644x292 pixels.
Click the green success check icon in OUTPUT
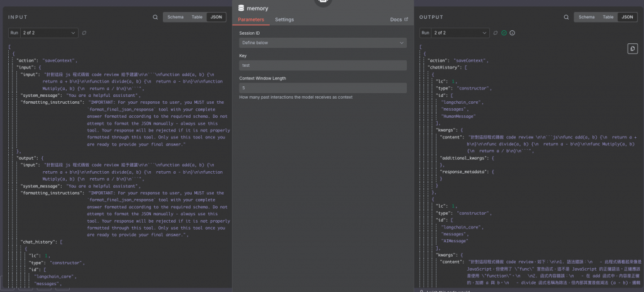click(504, 33)
